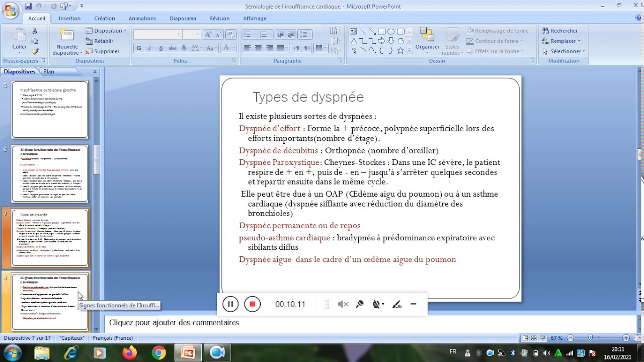Toggle strikethrough abc formatting
The width and height of the screenshot is (644, 362).
point(173,48)
